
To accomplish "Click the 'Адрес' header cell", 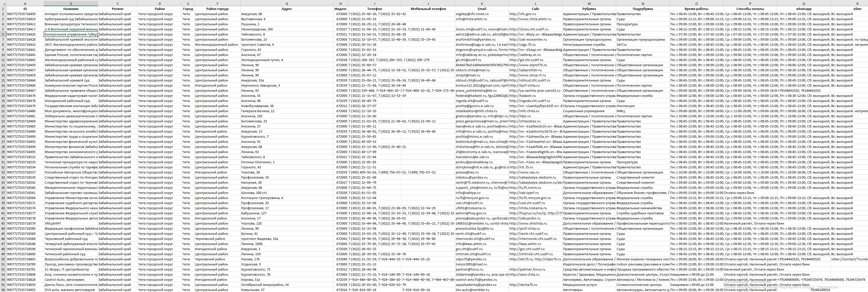I will tap(287, 9).
